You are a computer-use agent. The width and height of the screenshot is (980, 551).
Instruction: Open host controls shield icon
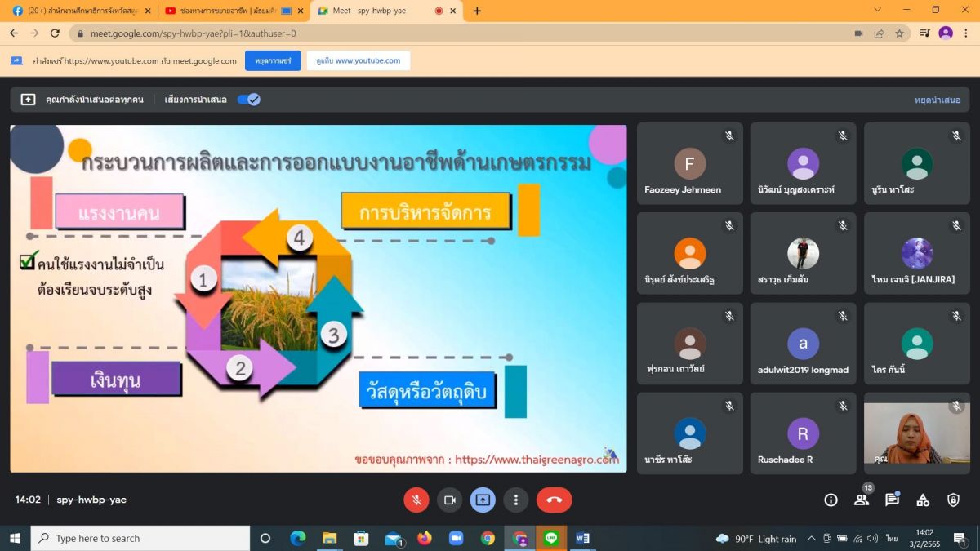[x=953, y=500]
